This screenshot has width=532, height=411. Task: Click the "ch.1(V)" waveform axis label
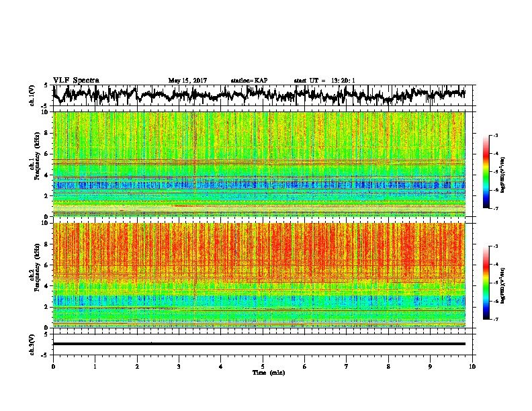coord(32,95)
